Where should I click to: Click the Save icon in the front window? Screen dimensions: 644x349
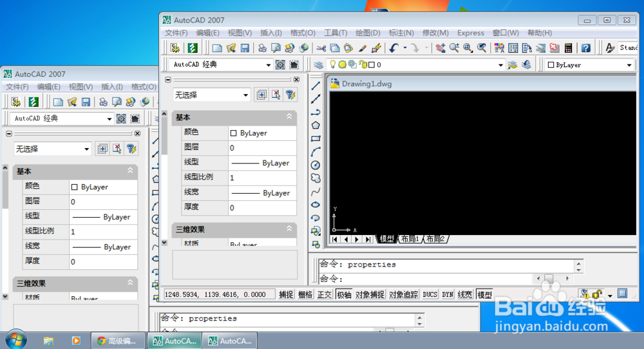click(x=245, y=48)
